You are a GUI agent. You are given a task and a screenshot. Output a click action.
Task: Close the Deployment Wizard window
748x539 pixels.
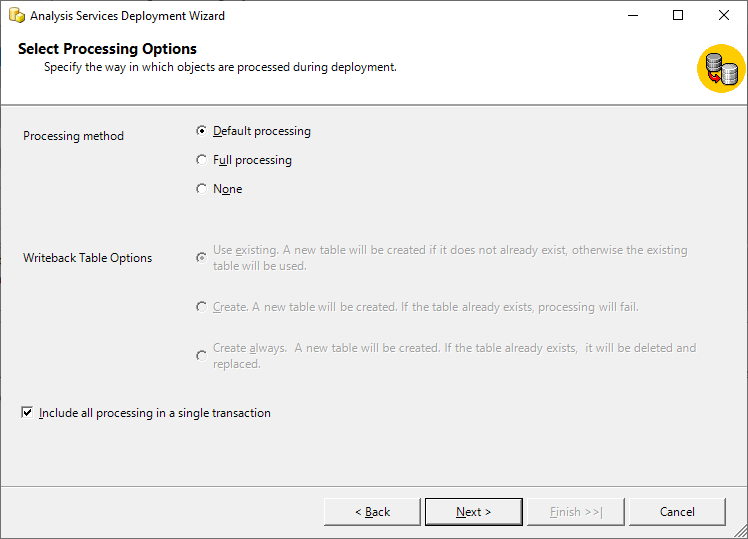[724, 15]
